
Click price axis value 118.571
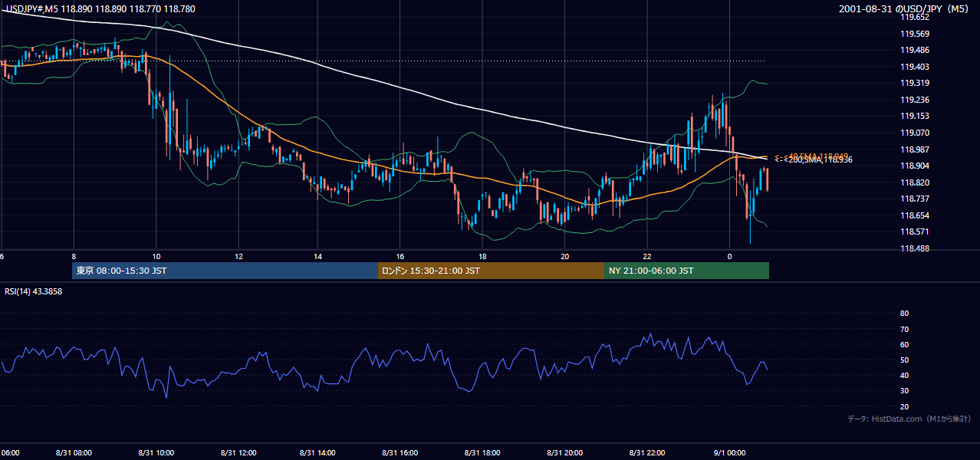click(x=916, y=232)
